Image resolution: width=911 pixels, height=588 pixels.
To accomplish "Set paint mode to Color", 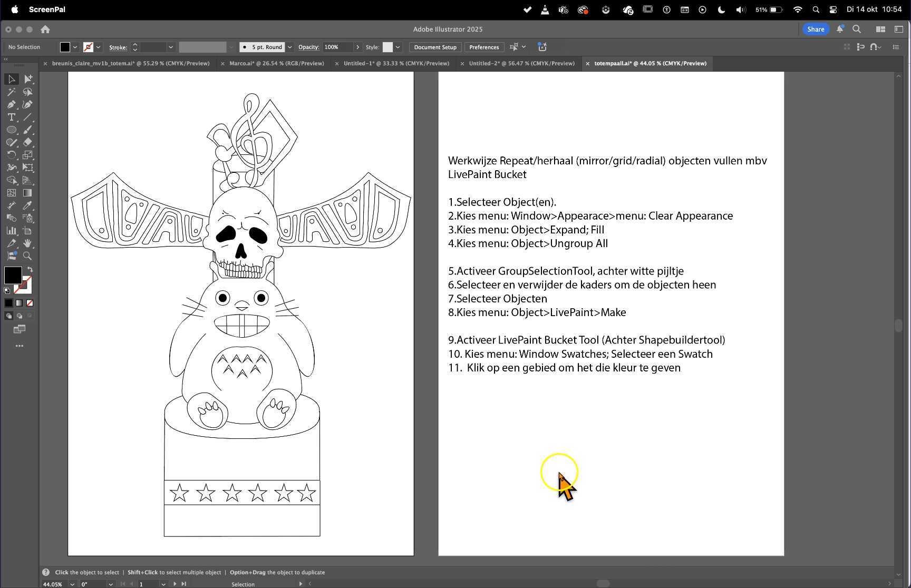I will point(8,303).
